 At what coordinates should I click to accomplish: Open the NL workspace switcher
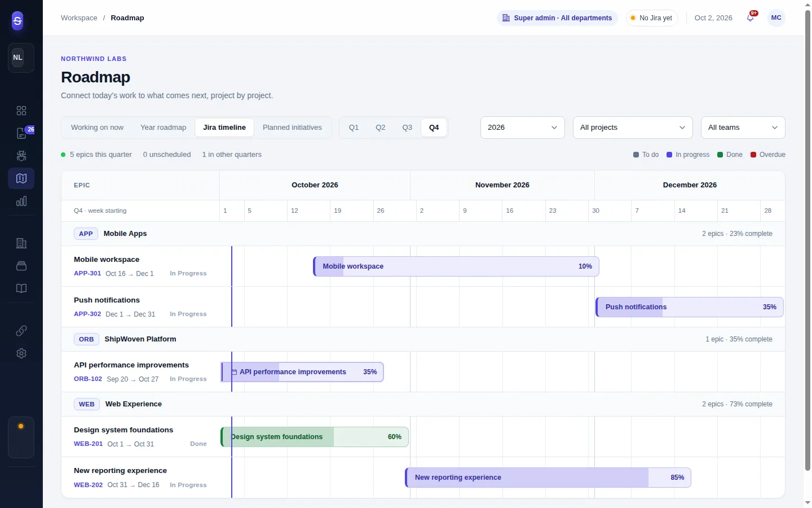coord(21,58)
